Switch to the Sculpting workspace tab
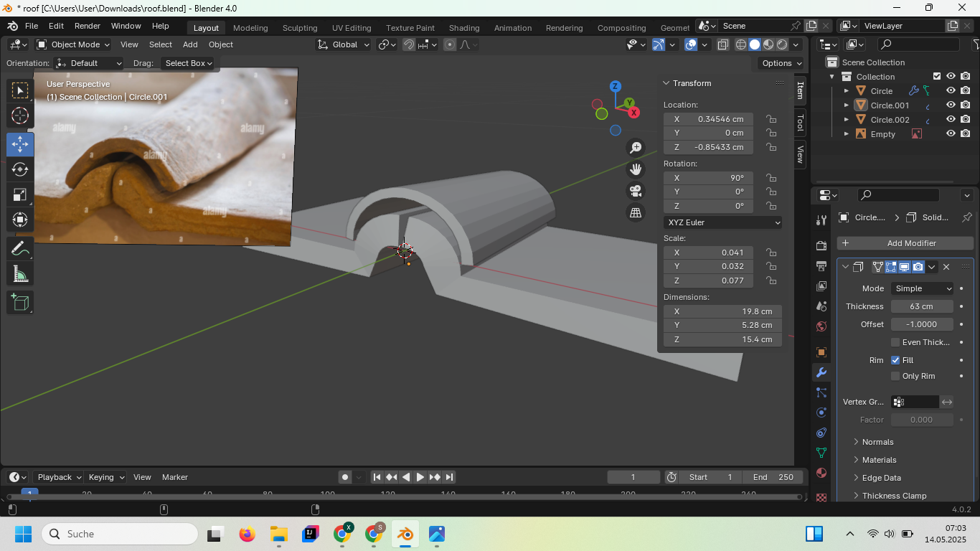Screen dimensions: 980x551 click(300, 28)
